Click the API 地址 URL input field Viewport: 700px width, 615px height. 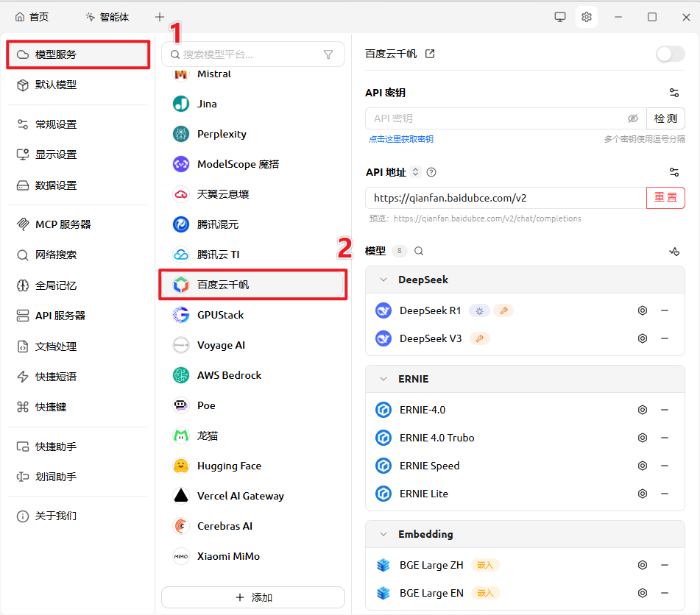coord(505,198)
